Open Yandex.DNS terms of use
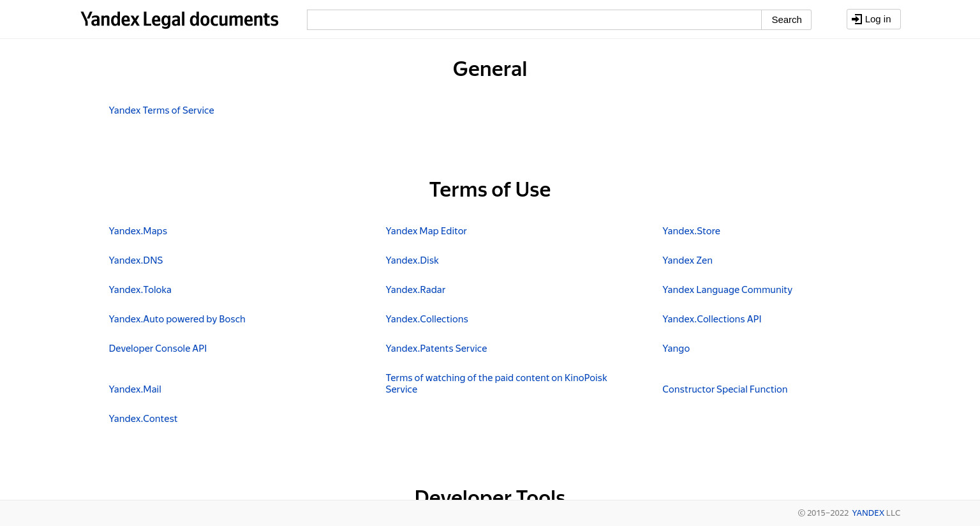The width and height of the screenshot is (980, 526). coord(136,260)
